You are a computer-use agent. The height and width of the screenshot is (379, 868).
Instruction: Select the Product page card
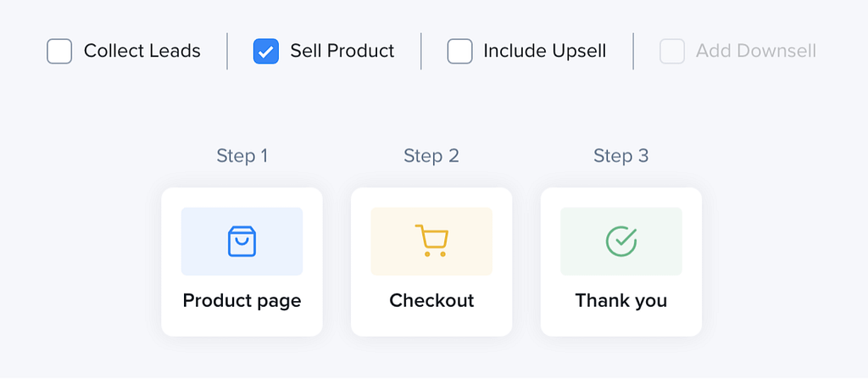click(242, 261)
